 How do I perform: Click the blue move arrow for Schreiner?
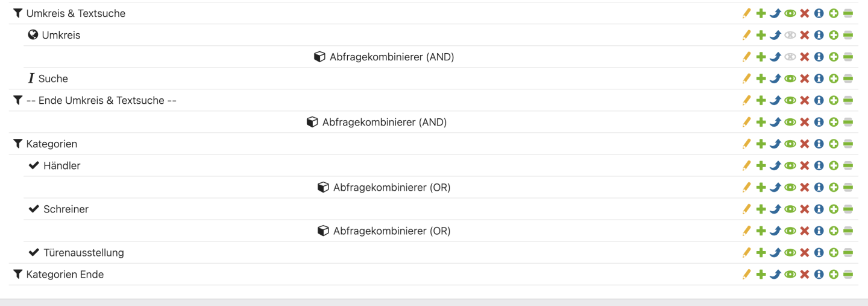tap(775, 209)
